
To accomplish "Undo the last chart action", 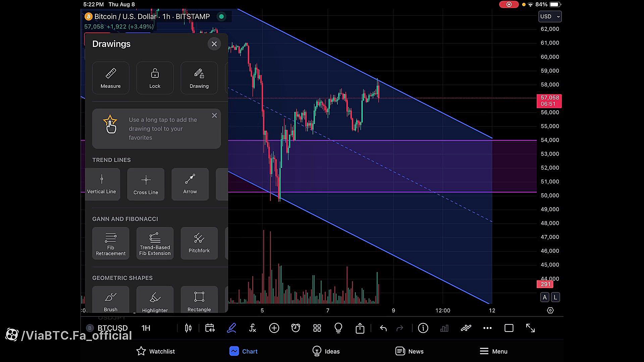I will point(383,328).
